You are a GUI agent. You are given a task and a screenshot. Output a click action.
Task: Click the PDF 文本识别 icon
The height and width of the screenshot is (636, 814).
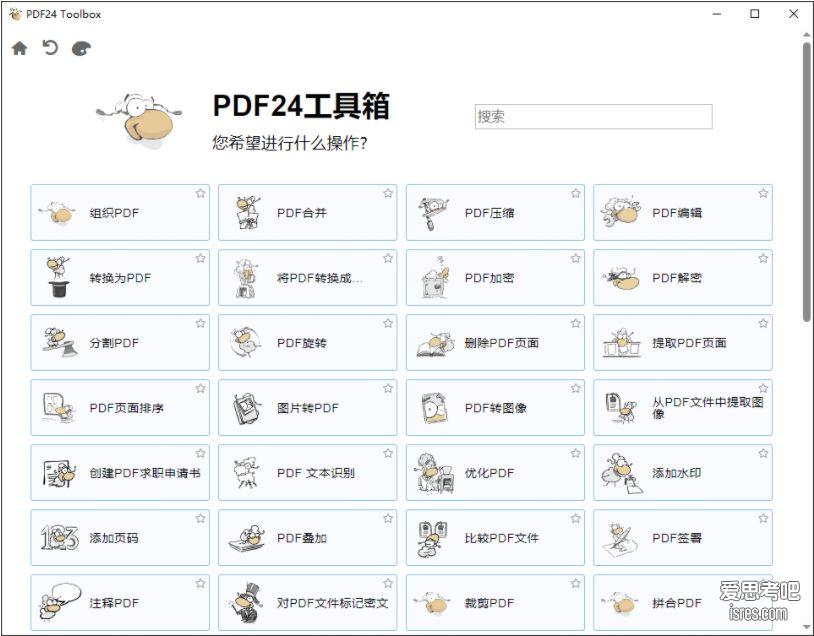[x=246, y=472]
